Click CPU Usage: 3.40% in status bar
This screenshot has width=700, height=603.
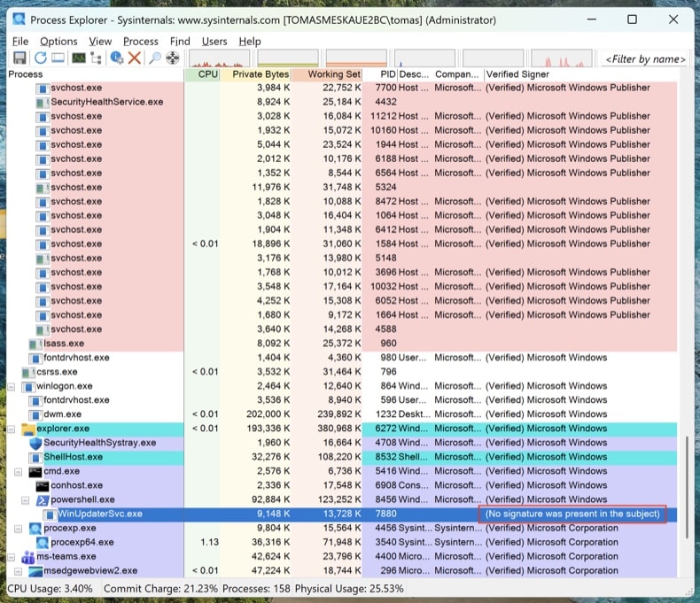(x=50, y=589)
